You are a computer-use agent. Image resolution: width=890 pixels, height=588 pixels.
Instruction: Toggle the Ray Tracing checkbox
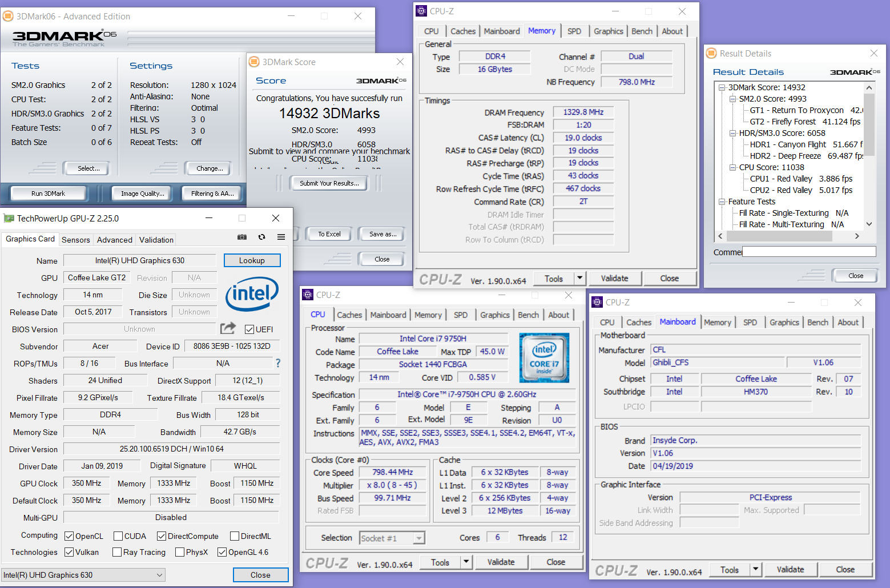click(x=117, y=552)
